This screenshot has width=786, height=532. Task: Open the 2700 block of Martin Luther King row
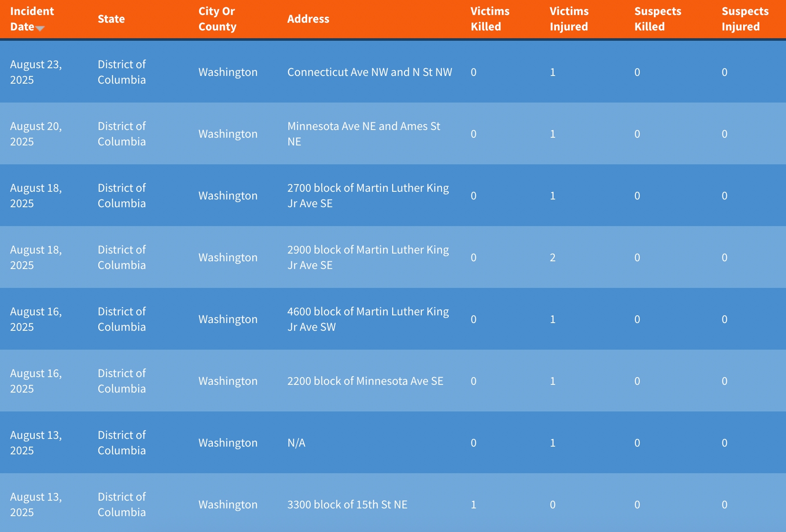pos(368,196)
